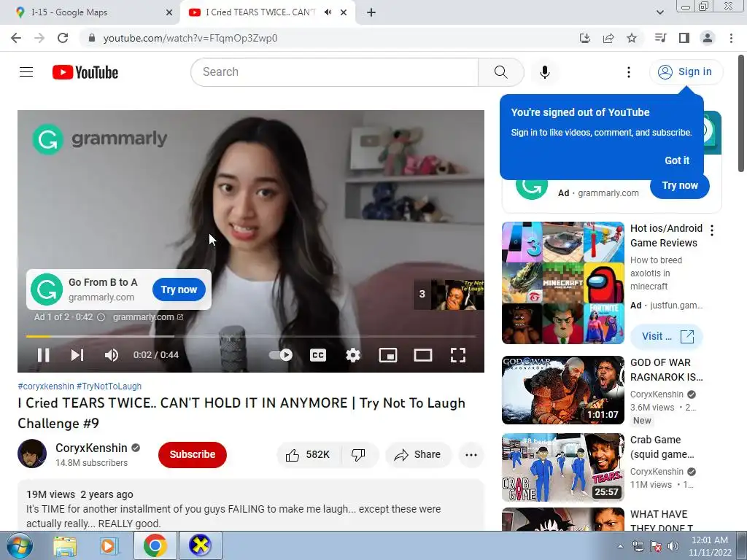Open player settings gear
Screen dimensions: 747x560
(353, 355)
